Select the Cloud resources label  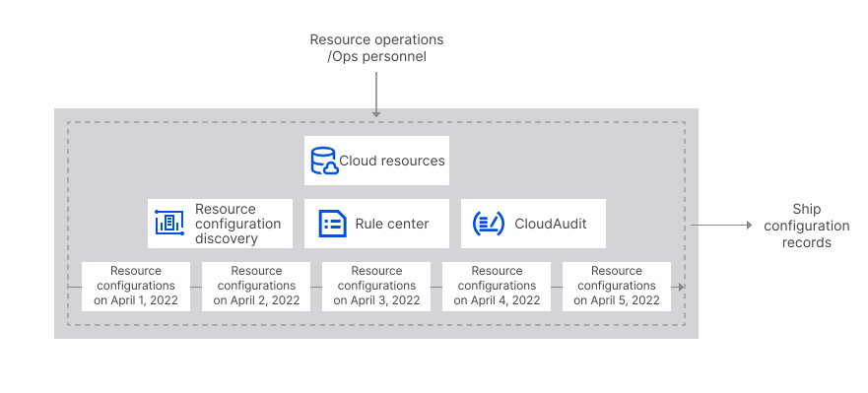coord(392,162)
